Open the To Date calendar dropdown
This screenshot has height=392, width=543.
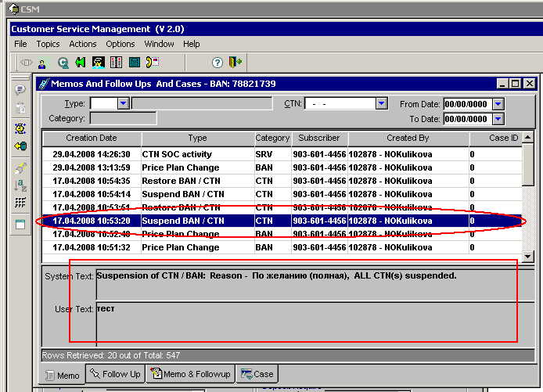click(498, 119)
